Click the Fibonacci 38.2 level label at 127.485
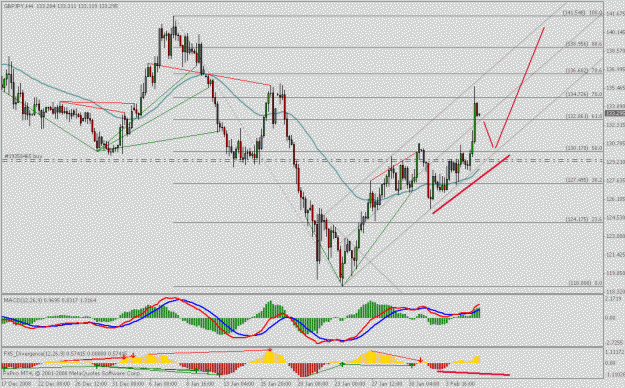625x388 pixels. click(584, 180)
